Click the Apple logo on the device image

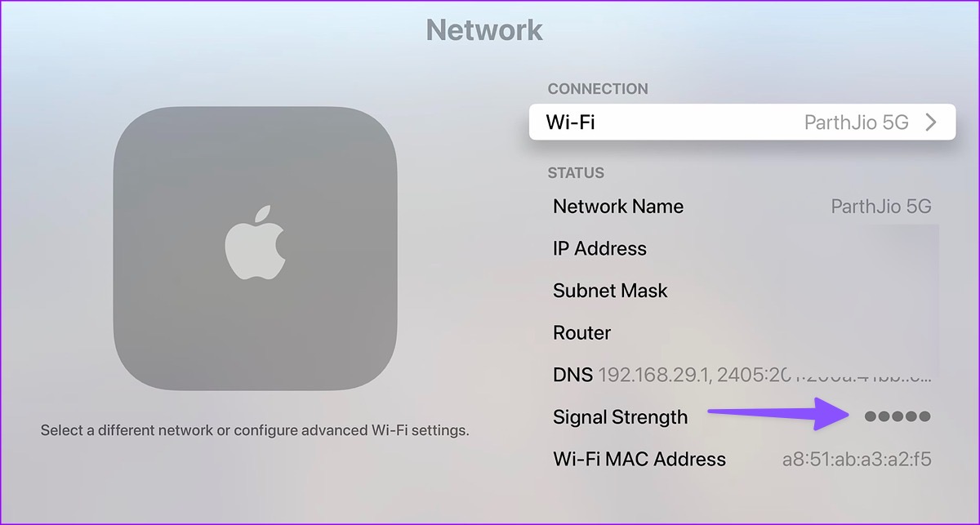coord(256,244)
